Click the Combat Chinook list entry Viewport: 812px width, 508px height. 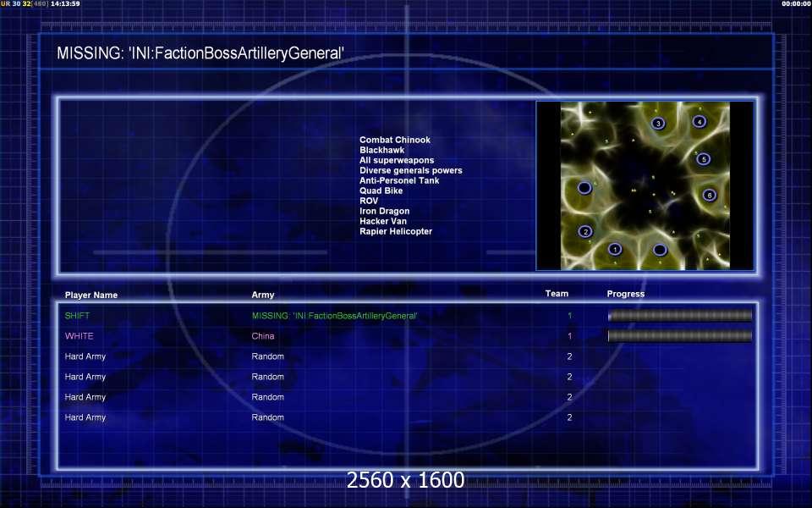click(394, 140)
